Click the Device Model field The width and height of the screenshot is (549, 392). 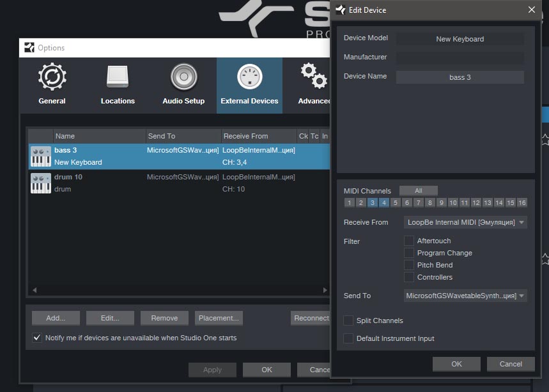coord(460,39)
